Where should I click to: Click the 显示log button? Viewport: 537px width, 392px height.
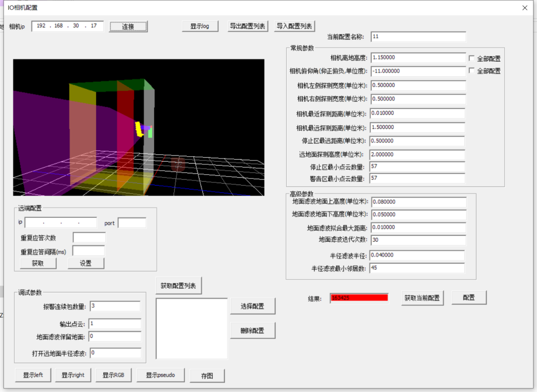click(x=200, y=26)
